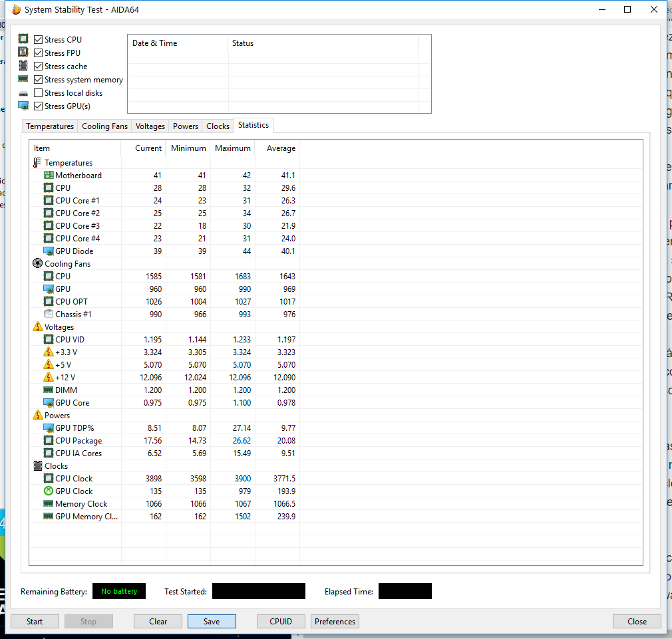672x639 pixels.
Task: Select the Statistics tab
Action: (x=253, y=125)
